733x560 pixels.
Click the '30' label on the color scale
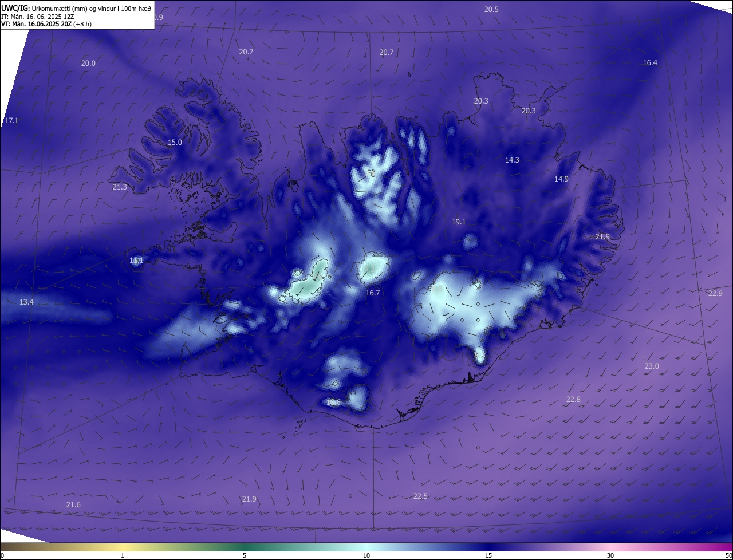610,555
